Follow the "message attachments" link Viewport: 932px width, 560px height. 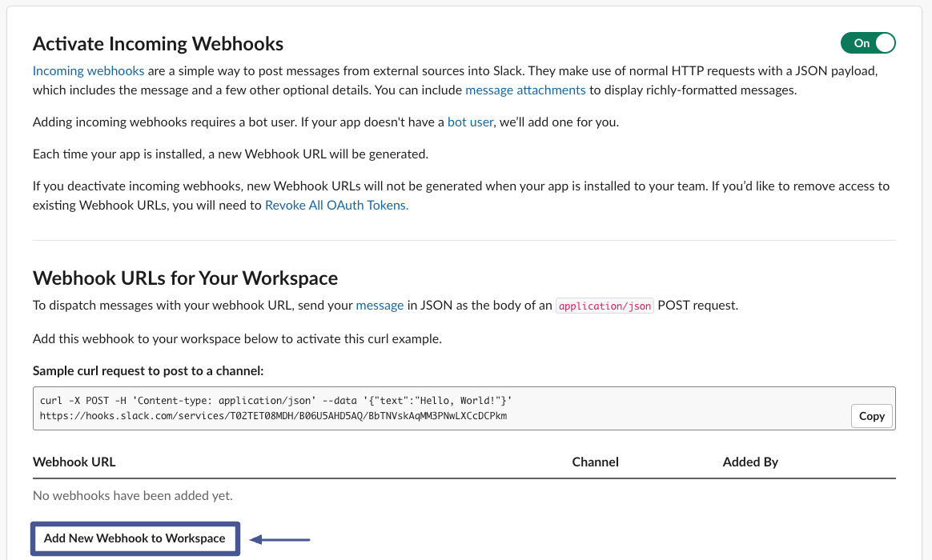[525, 90]
